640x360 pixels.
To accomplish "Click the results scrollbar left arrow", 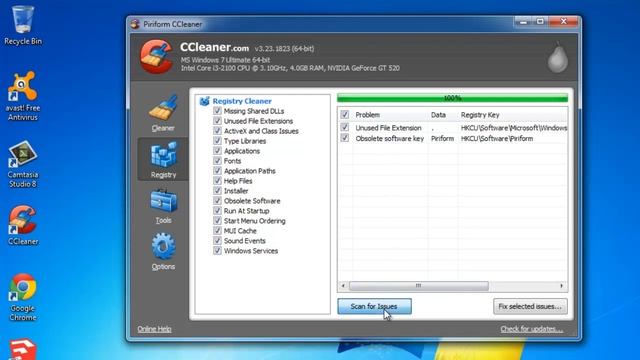I will (343, 286).
